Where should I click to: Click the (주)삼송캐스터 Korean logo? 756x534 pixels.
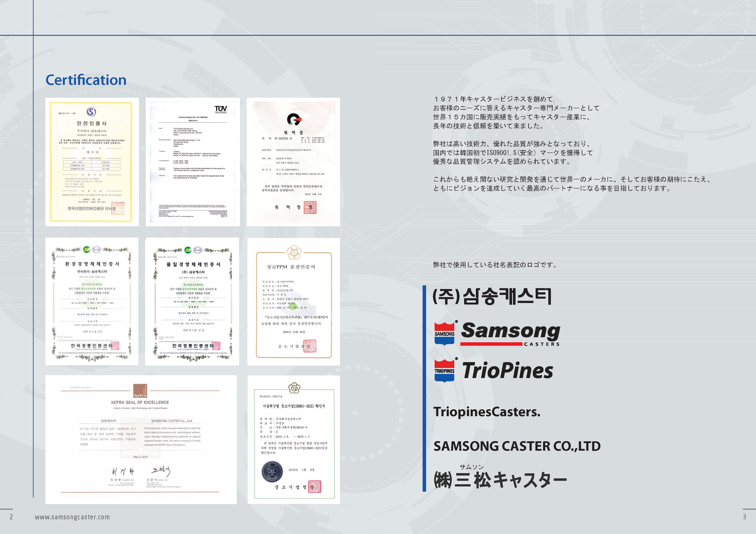pyautogui.click(x=492, y=296)
